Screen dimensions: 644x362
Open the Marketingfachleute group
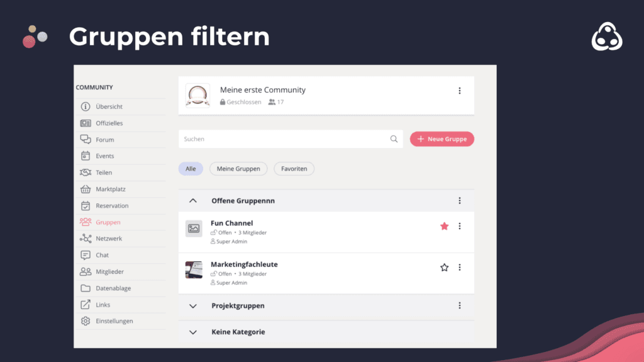(x=244, y=264)
